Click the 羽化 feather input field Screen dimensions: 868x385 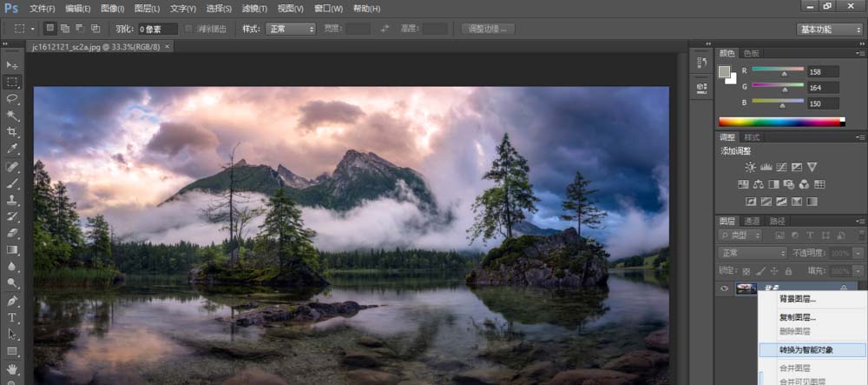point(158,29)
